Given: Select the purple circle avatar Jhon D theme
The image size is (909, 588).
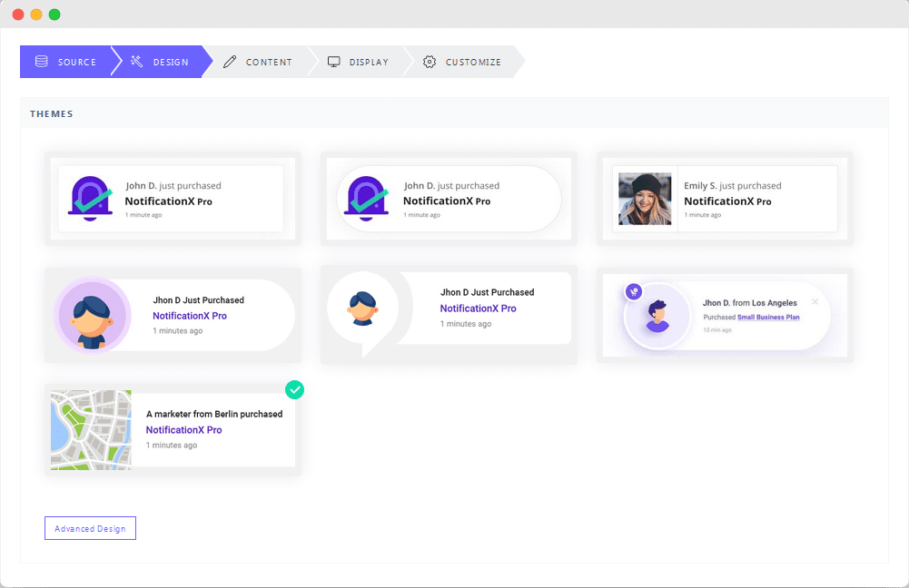Looking at the screenshot, I should pos(173,315).
